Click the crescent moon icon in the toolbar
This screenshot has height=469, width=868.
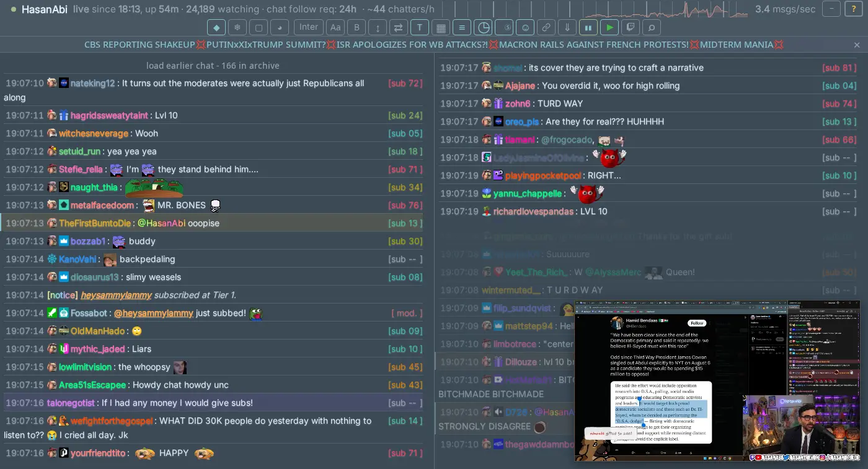pos(280,27)
